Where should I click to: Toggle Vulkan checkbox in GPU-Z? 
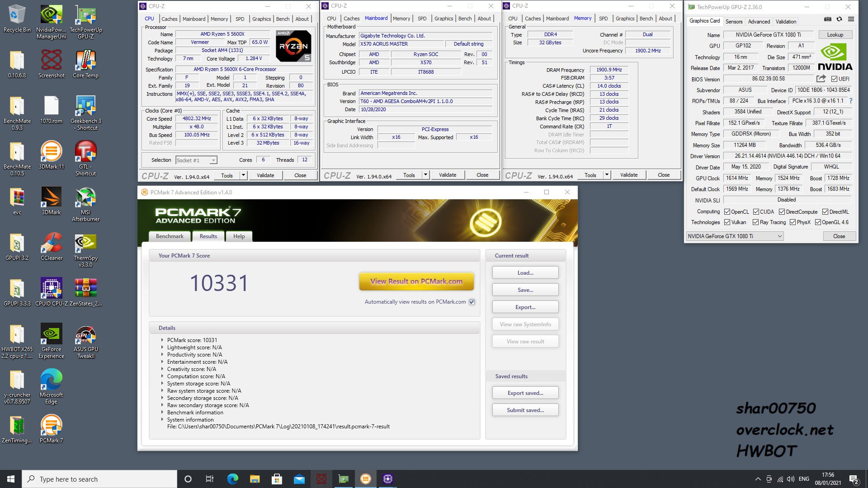pos(727,222)
